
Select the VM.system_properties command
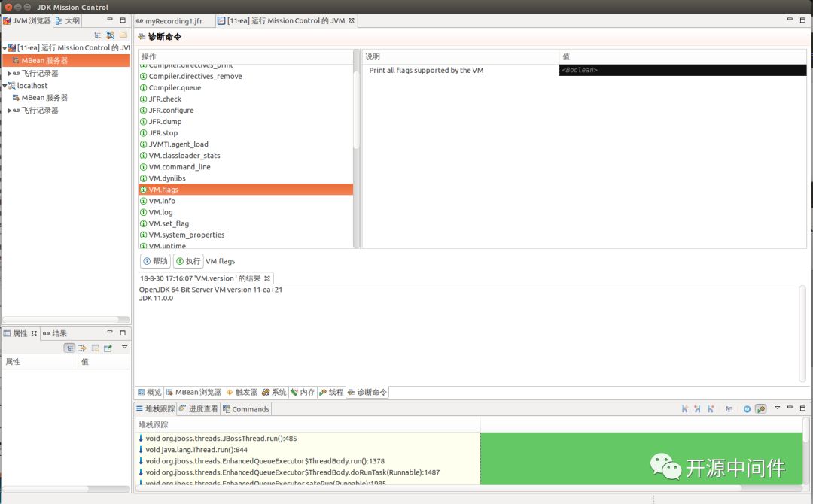tap(187, 235)
